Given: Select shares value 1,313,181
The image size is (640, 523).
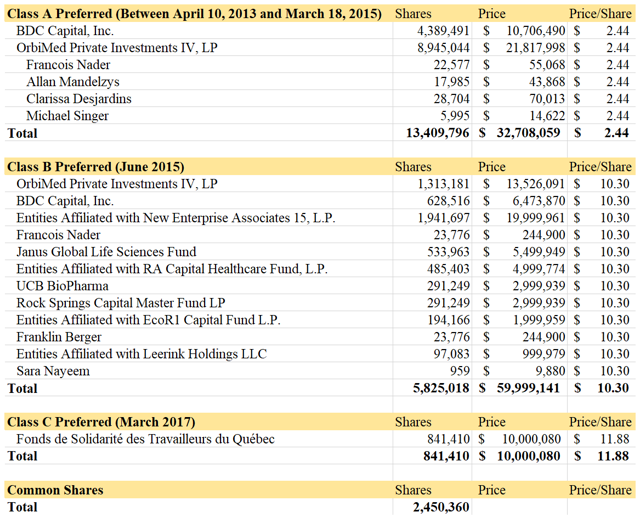Looking at the screenshot, I should (x=443, y=184).
